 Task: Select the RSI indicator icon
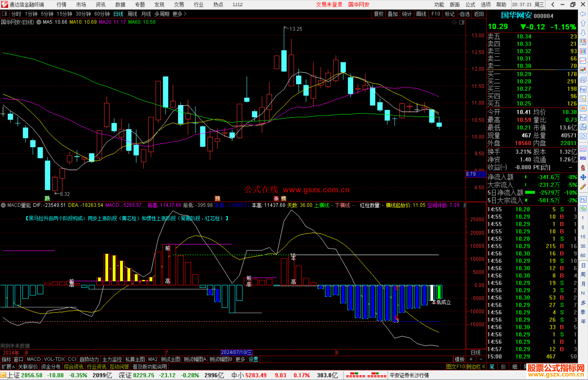tap(583, 158)
